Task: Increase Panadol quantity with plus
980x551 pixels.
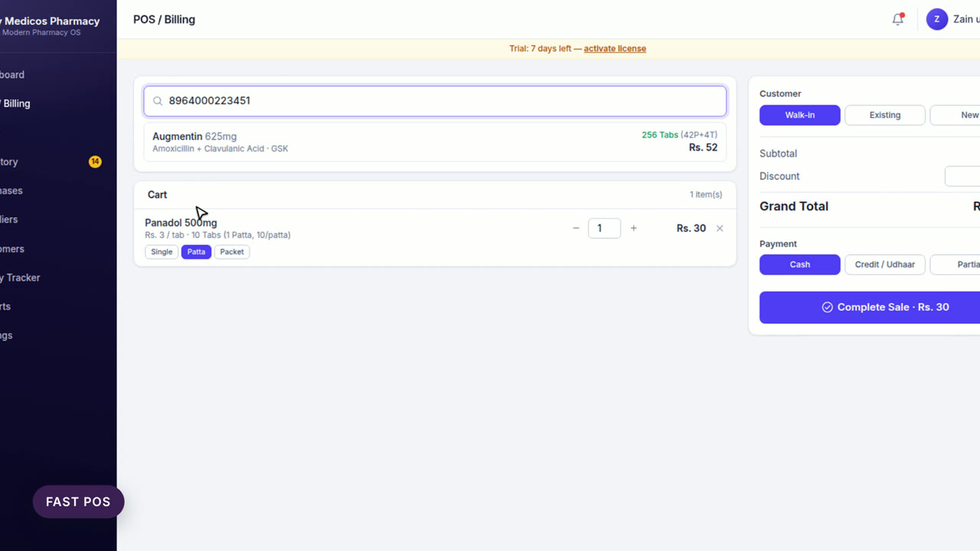Action: 633,228
